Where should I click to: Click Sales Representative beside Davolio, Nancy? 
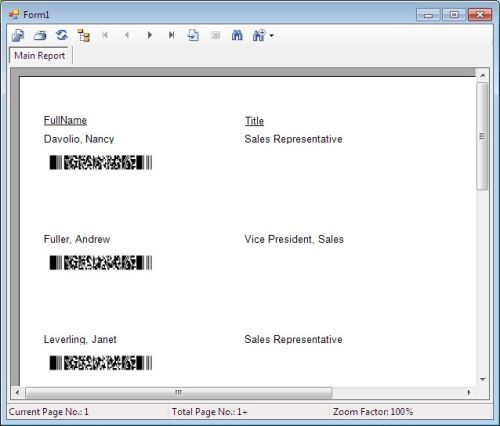293,139
